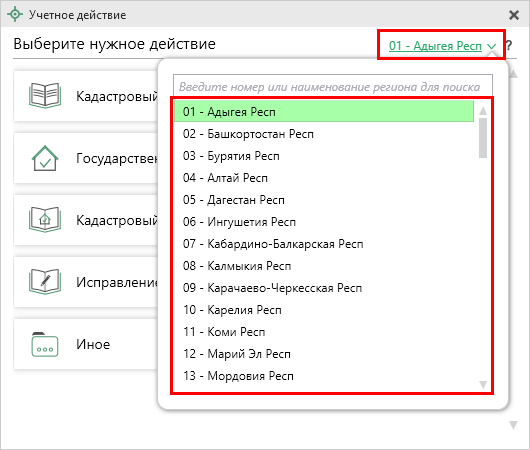530x450 pixels.
Task: Choose 07 - Кабардино-Балкарская Респ region
Action: click(324, 244)
